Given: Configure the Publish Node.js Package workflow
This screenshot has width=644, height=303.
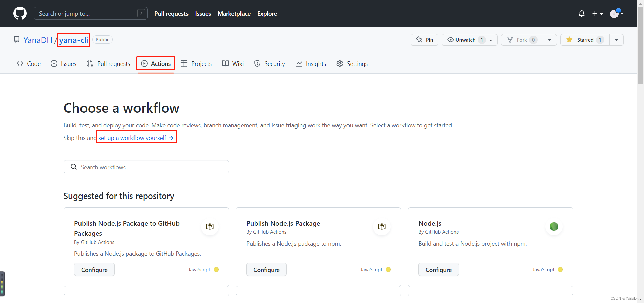Looking at the screenshot, I should pyautogui.click(x=266, y=269).
